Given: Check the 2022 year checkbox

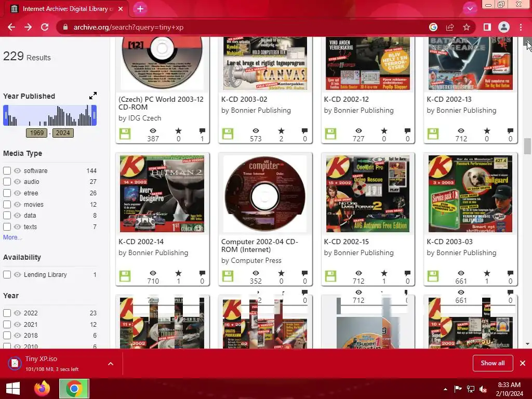Looking at the screenshot, I should coord(7,313).
